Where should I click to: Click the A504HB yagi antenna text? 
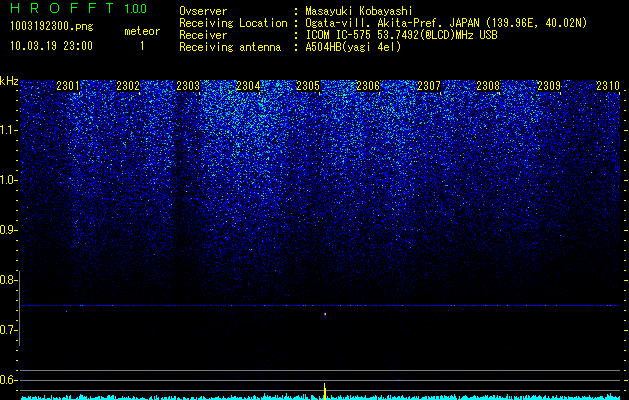pos(353,47)
